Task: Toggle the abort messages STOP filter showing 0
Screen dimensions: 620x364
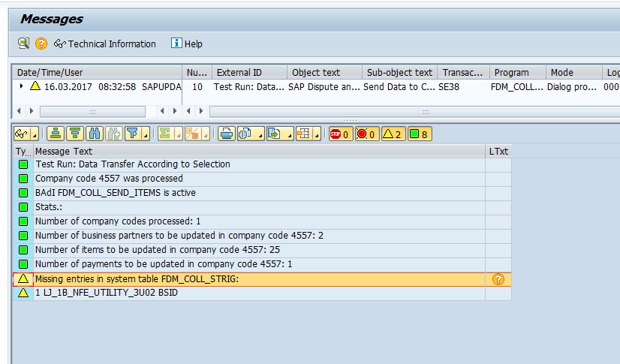Action: [x=340, y=134]
